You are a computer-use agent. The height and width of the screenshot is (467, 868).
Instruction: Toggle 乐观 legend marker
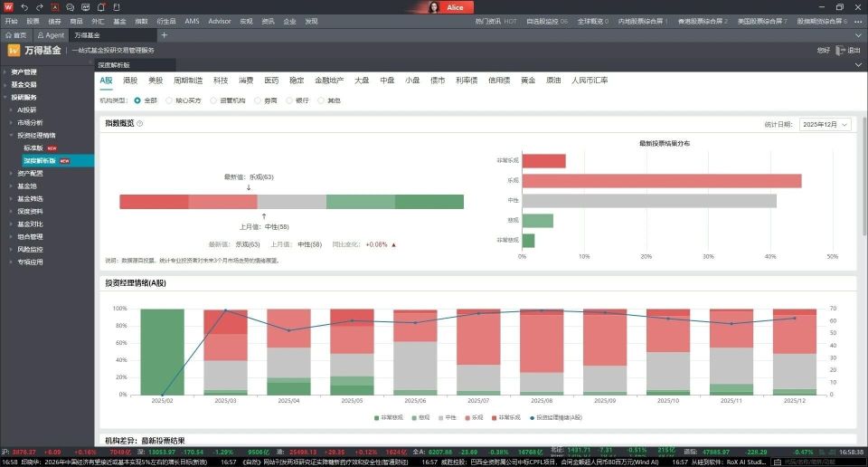coord(467,418)
